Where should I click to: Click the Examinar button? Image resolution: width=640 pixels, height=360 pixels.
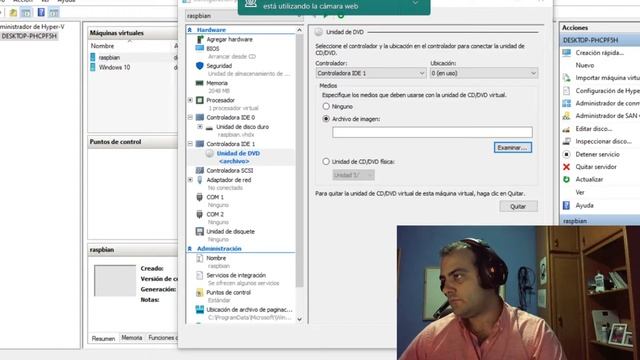(x=513, y=147)
